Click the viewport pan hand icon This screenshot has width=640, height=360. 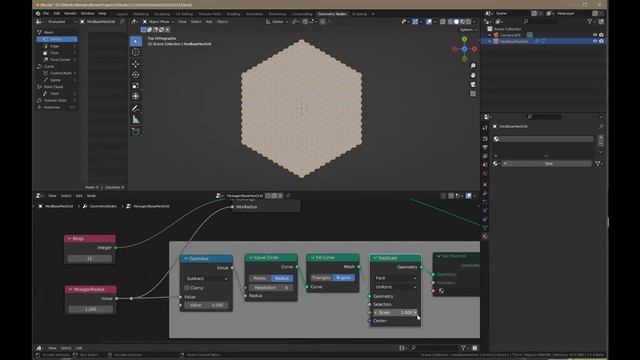[x=473, y=75]
